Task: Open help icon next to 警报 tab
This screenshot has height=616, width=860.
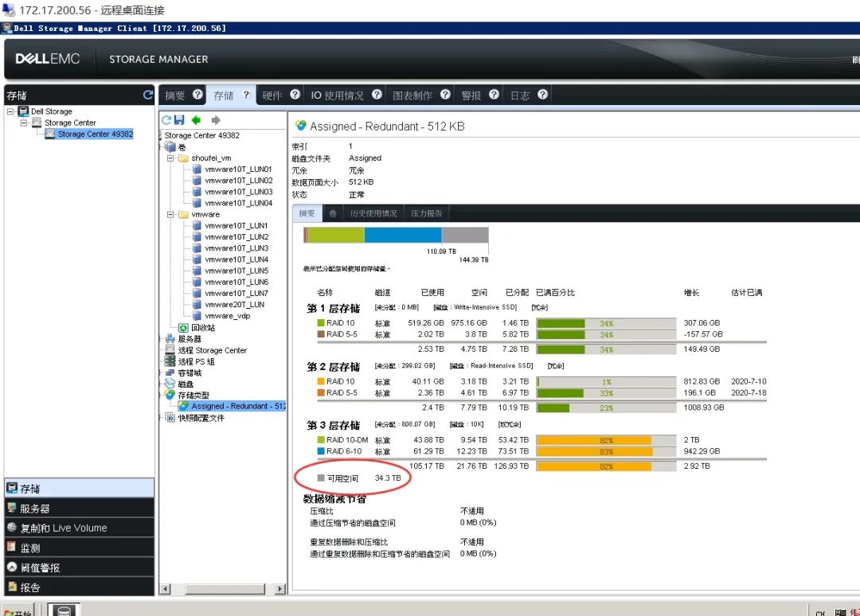Action: 494,94
